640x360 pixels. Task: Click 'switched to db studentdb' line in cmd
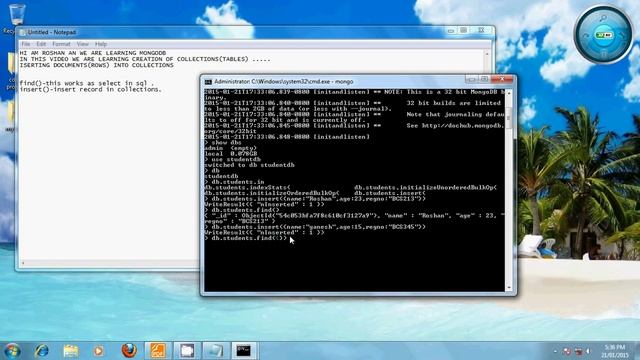pos(249,165)
